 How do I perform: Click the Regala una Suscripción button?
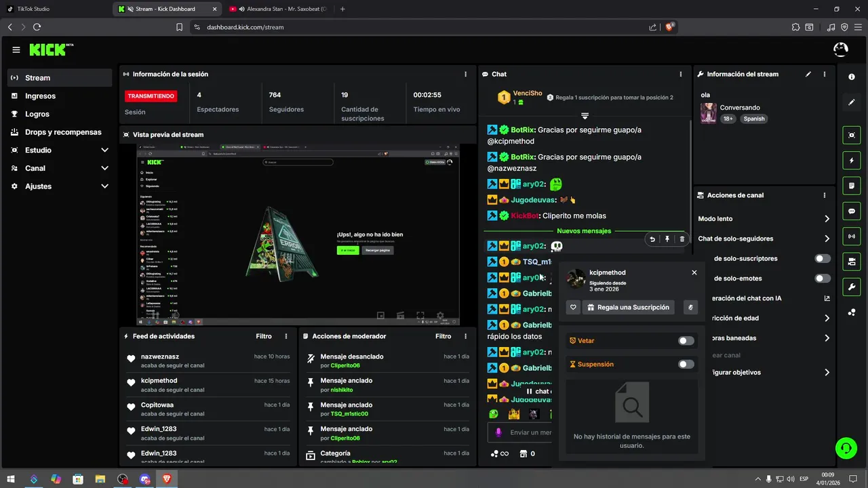click(629, 307)
